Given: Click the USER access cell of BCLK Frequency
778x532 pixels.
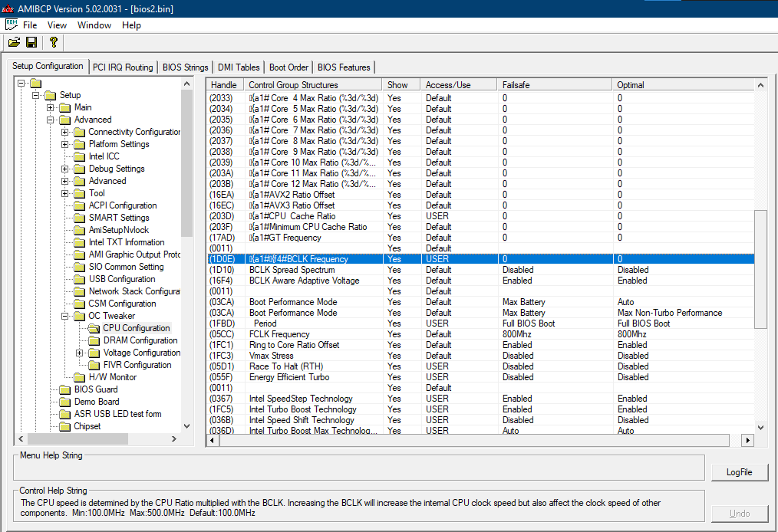Looking at the screenshot, I should (x=460, y=259).
